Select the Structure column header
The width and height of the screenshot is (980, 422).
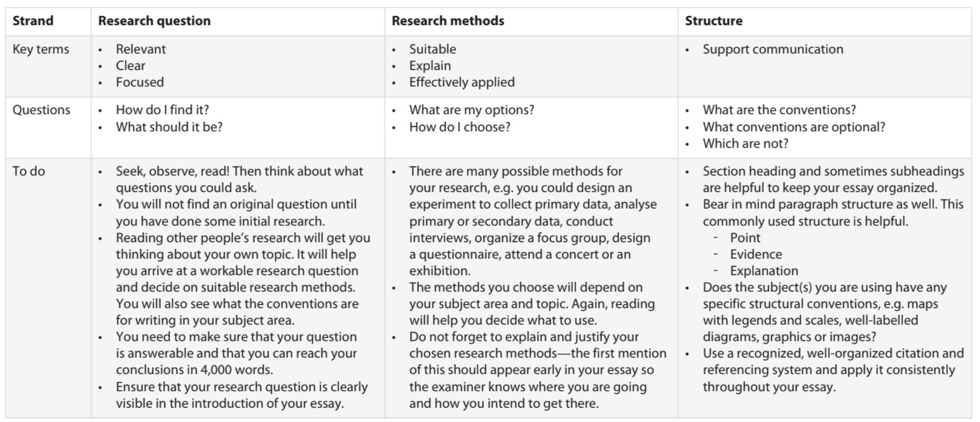[x=714, y=21]
